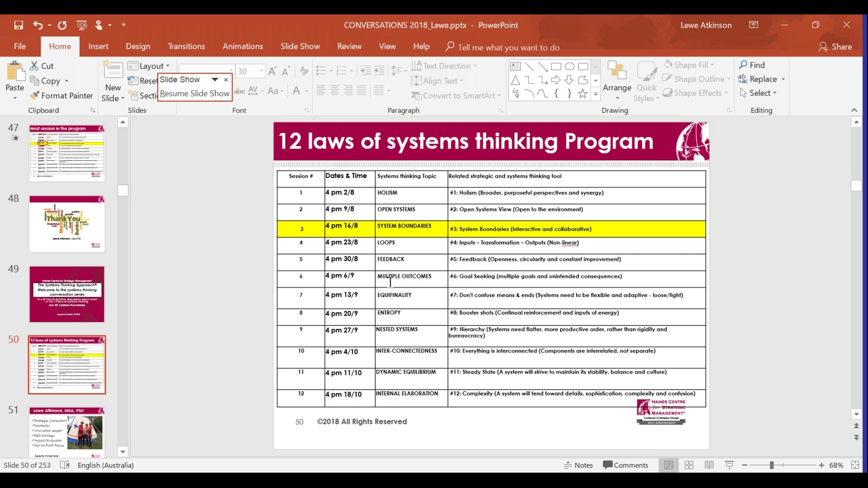Screen dimensions: 868x488
Task: Toggle the Comments pane
Action: point(625,465)
